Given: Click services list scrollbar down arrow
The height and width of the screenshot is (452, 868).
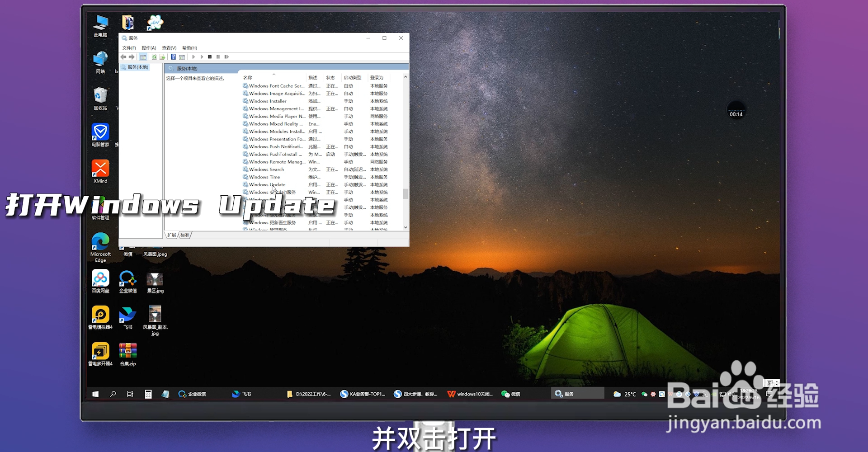Looking at the screenshot, I should [x=406, y=227].
